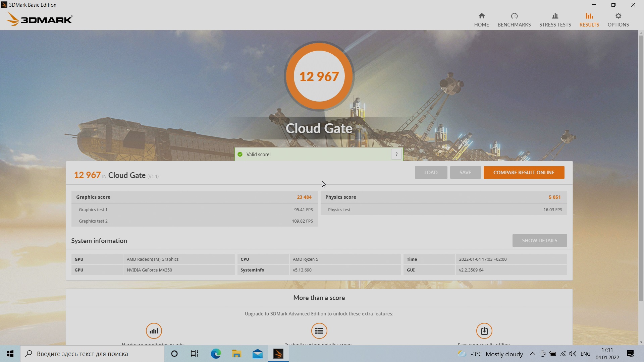The width and height of the screenshot is (644, 362).
Task: Launch Microsoft Edge from the taskbar
Action: (216, 354)
